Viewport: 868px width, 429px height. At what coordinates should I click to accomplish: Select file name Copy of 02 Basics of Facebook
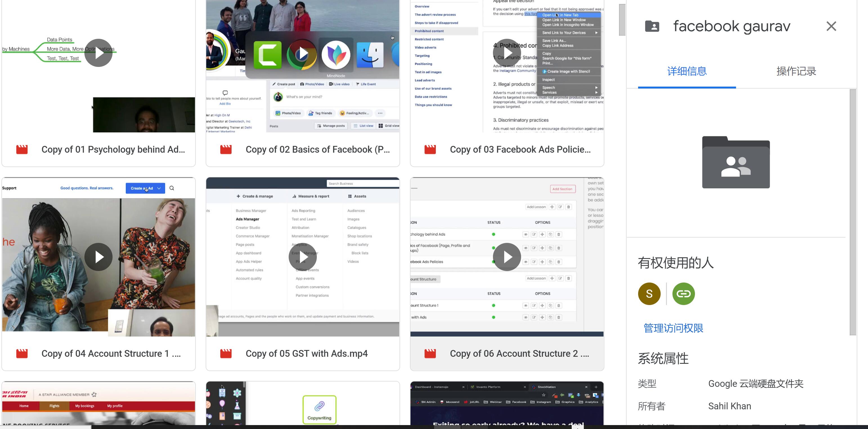point(318,150)
